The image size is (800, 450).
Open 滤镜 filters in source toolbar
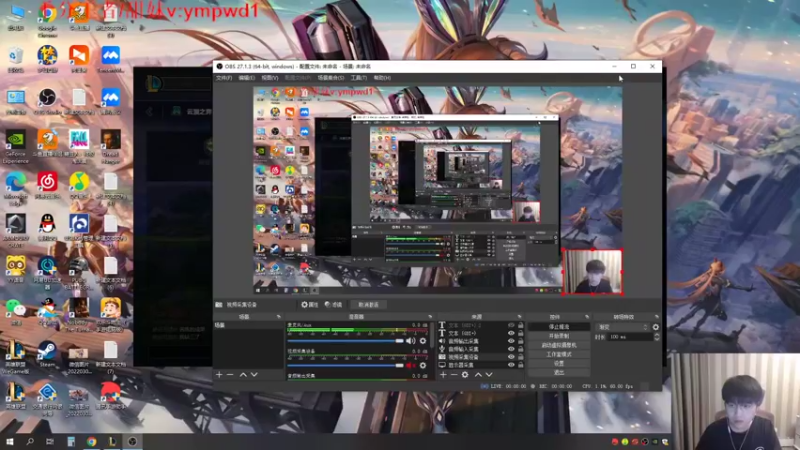[x=333, y=305]
